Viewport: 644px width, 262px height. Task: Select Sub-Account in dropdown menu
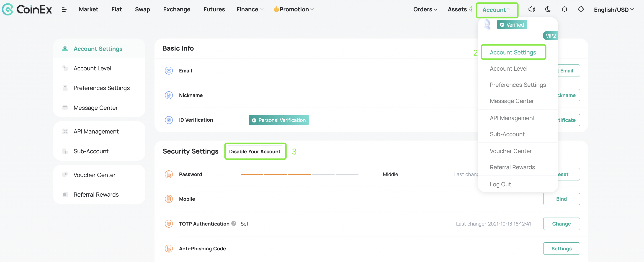click(507, 134)
